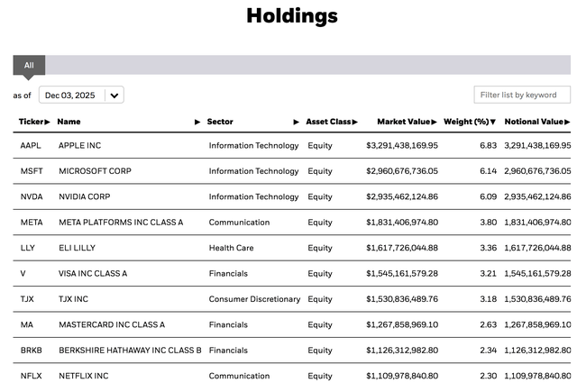Click Eli Lilly's market value $1,617,726,044.88
This screenshot has height=392, width=577.
[x=402, y=248]
